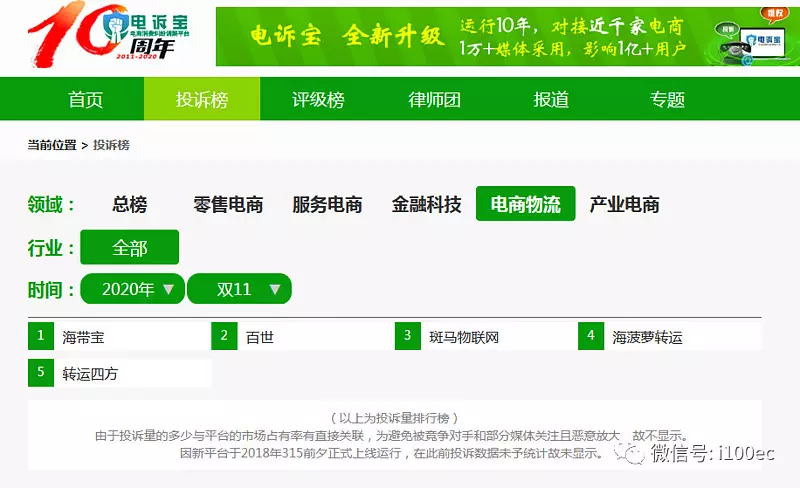This screenshot has height=488, width=800.
Task: Click the rank number 4 badge
Action: click(x=591, y=336)
